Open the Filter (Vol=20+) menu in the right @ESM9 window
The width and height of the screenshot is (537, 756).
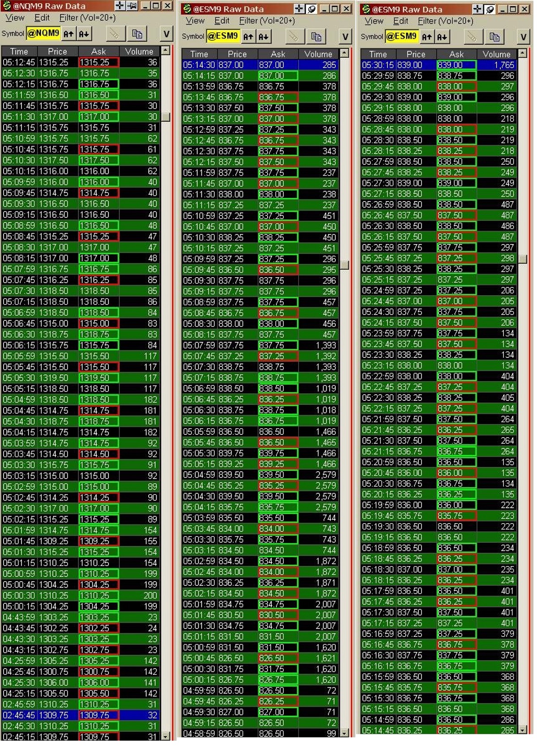pos(445,21)
